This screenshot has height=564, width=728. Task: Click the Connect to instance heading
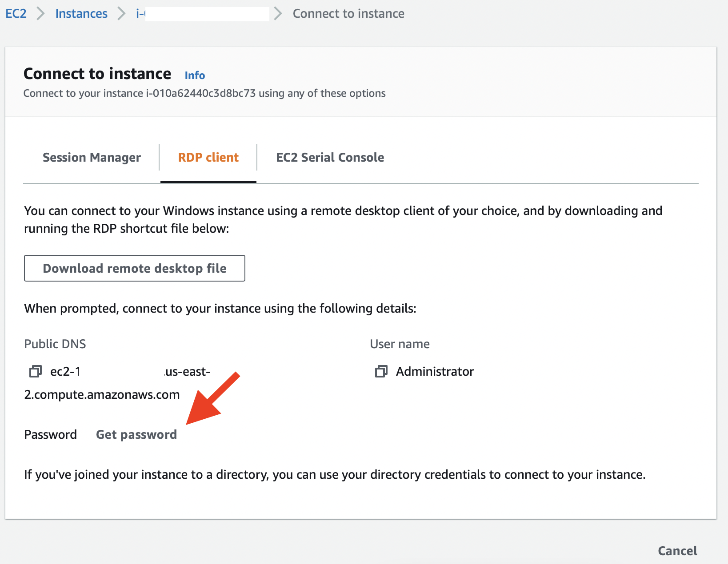pos(97,73)
